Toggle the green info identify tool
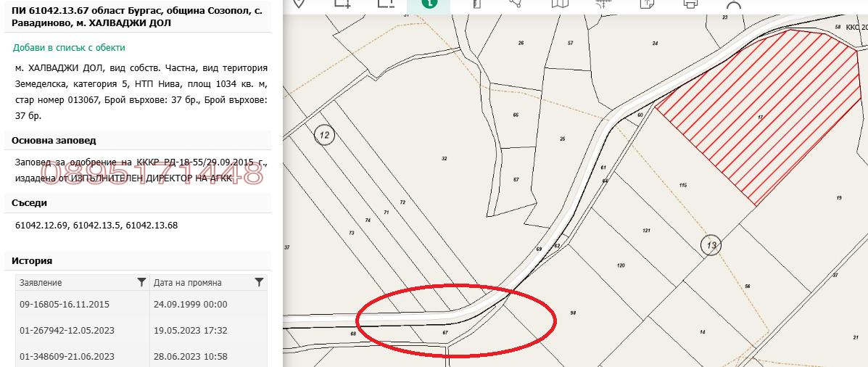 (x=431, y=4)
